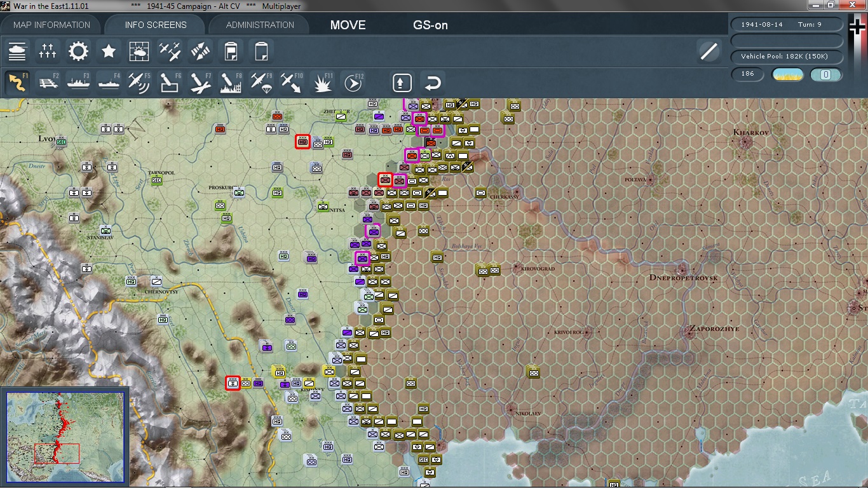Select the Soviet stack west of Kirovograd
This screenshot has width=868, height=488.
tap(488, 270)
